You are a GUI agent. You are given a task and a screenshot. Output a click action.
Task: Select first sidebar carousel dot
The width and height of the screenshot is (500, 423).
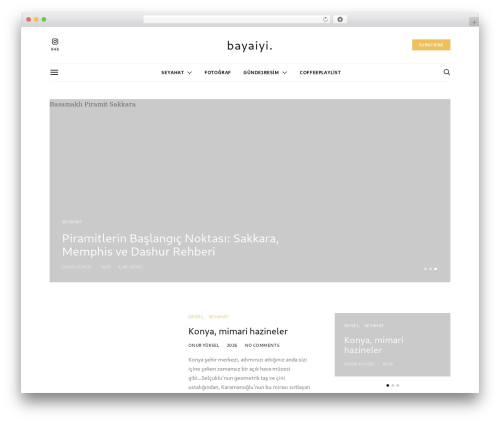pyautogui.click(x=387, y=385)
